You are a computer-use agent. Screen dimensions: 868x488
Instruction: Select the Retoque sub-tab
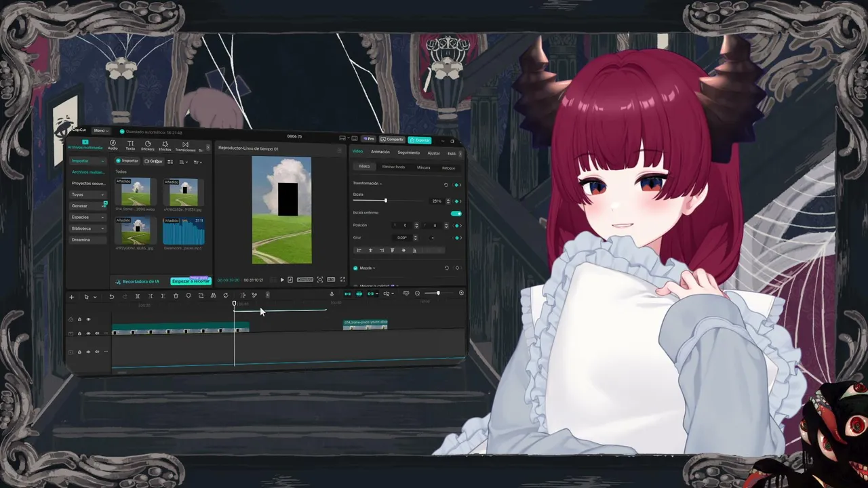tap(448, 168)
